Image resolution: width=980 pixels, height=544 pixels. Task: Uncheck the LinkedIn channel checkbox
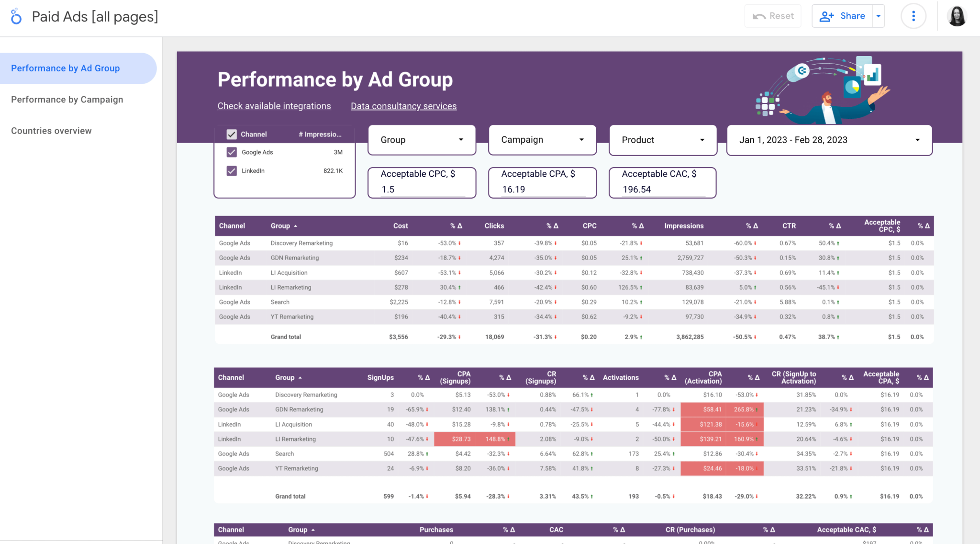[232, 170]
